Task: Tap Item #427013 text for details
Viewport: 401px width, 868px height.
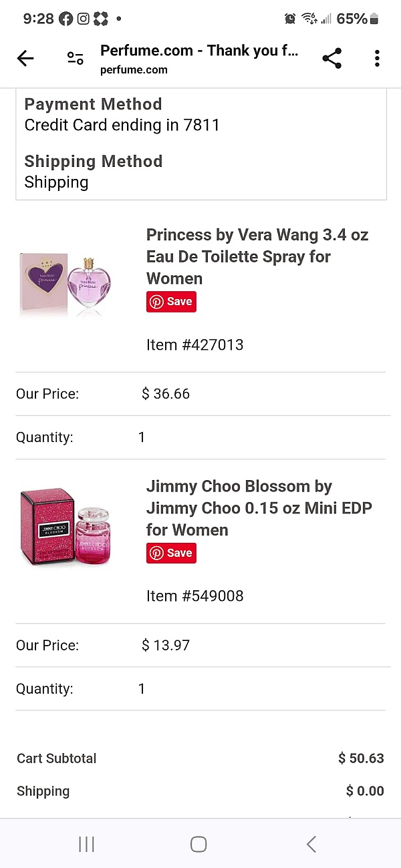Action: (x=194, y=345)
